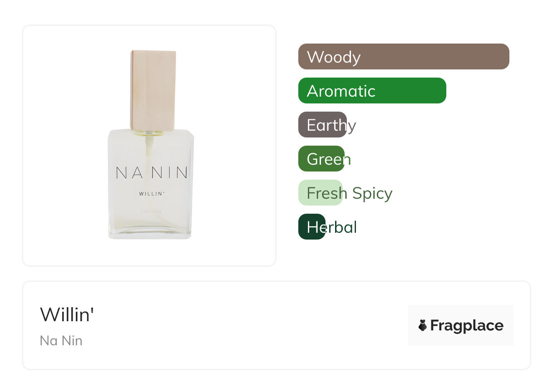Choose the Green accord bar
The width and height of the screenshot is (553, 392).
321,159
